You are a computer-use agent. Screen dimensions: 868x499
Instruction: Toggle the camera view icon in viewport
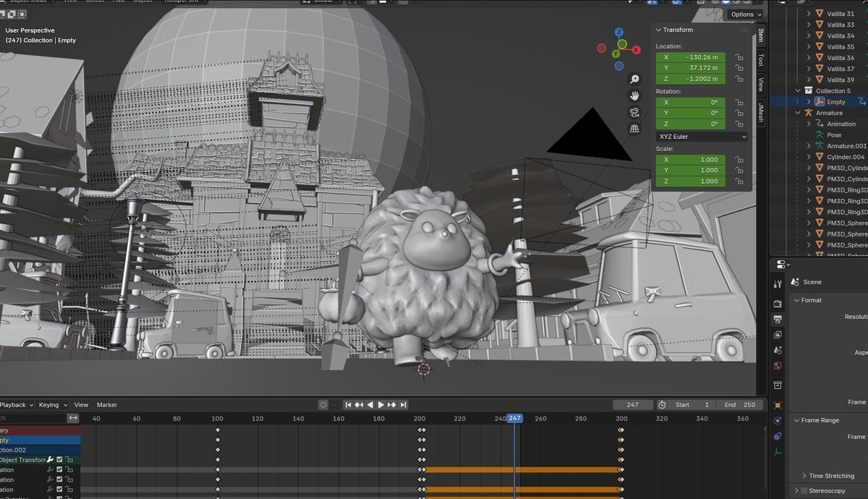point(634,112)
